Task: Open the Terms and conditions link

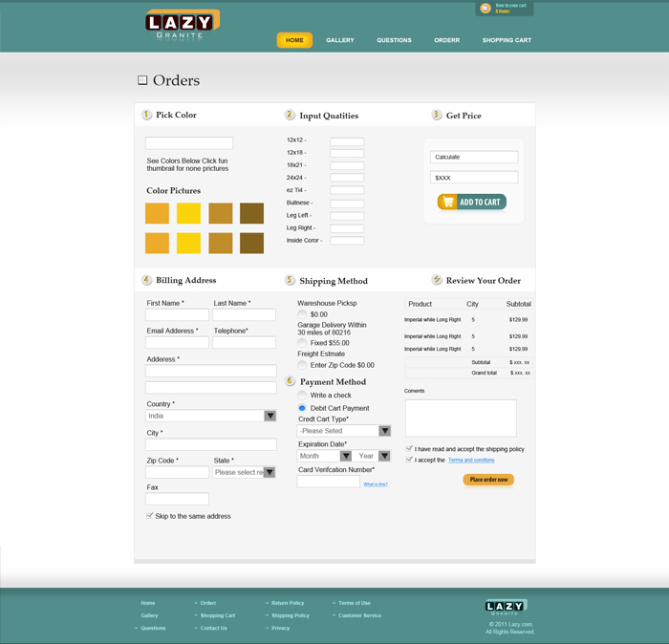Action: pos(471,460)
